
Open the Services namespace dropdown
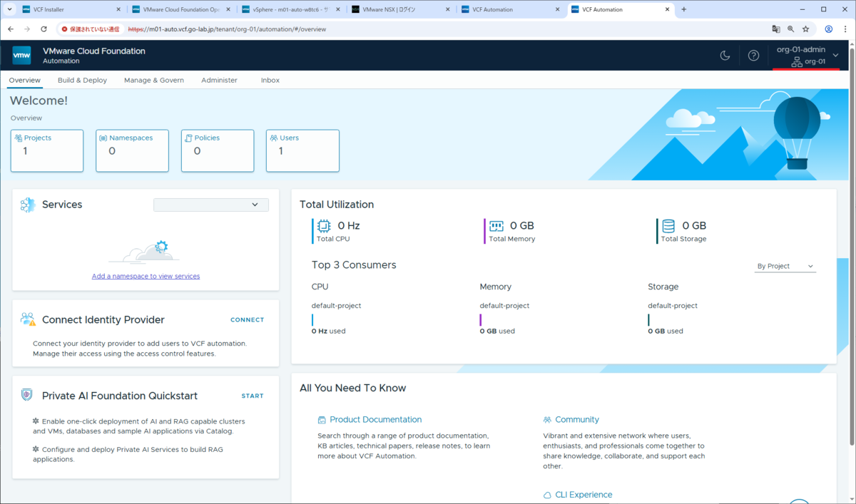click(211, 205)
